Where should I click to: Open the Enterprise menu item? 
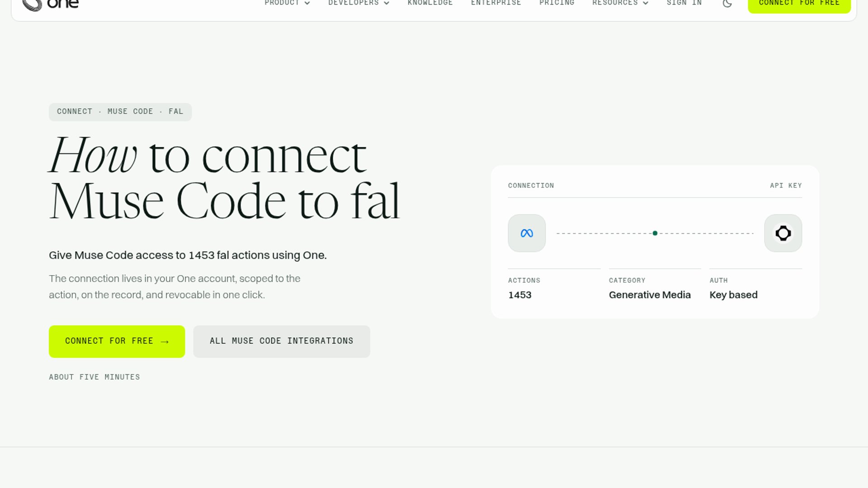496,3
